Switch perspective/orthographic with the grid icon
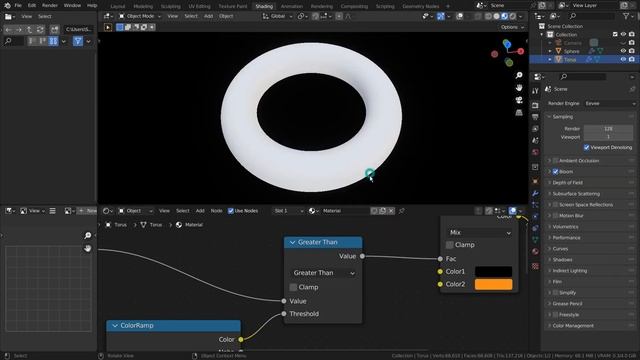Image resolution: width=640 pixels, height=360 pixels. (519, 112)
